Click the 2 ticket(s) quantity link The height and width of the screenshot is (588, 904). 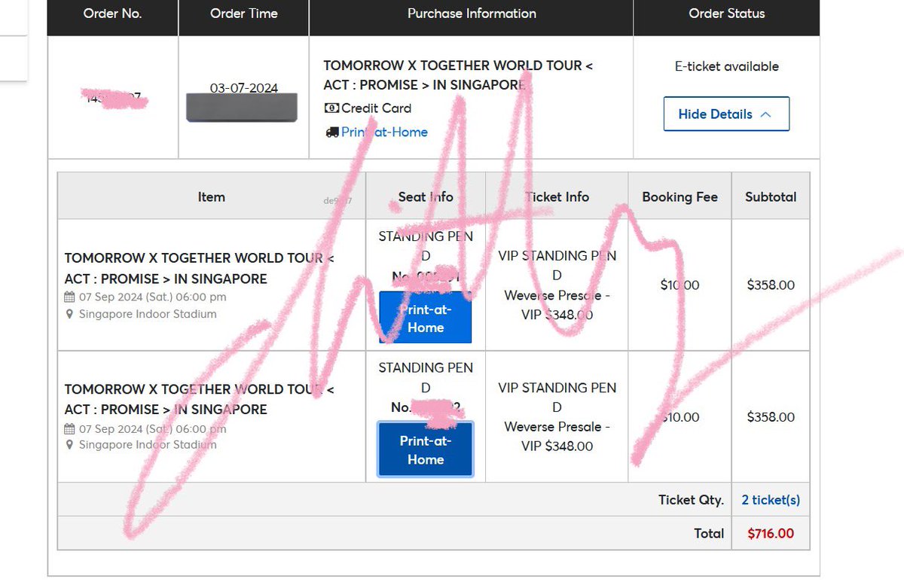[x=771, y=500]
